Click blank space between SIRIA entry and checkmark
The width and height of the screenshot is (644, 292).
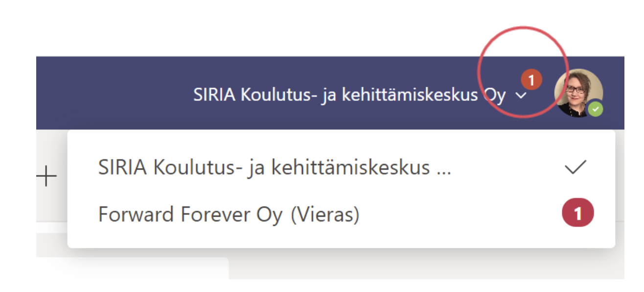coord(509,168)
